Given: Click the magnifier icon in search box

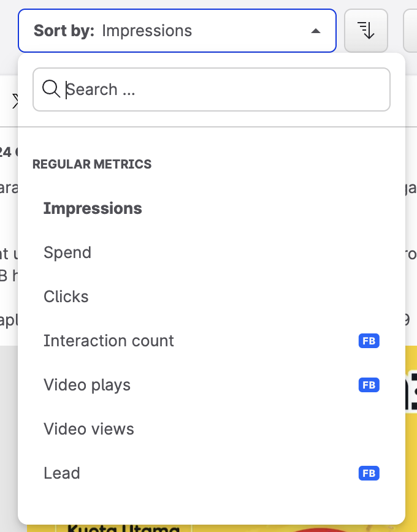Looking at the screenshot, I should (x=51, y=89).
